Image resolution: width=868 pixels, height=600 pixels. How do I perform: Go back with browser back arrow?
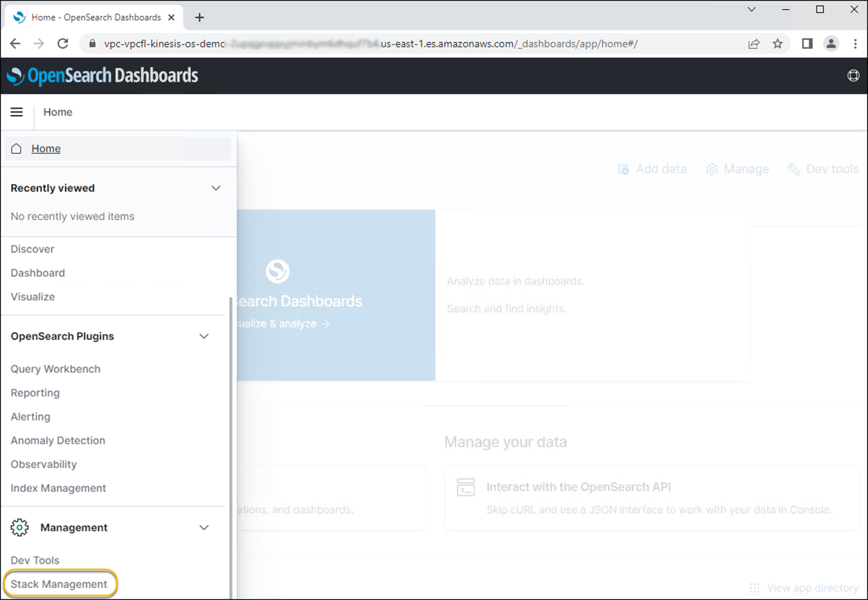pos(15,44)
